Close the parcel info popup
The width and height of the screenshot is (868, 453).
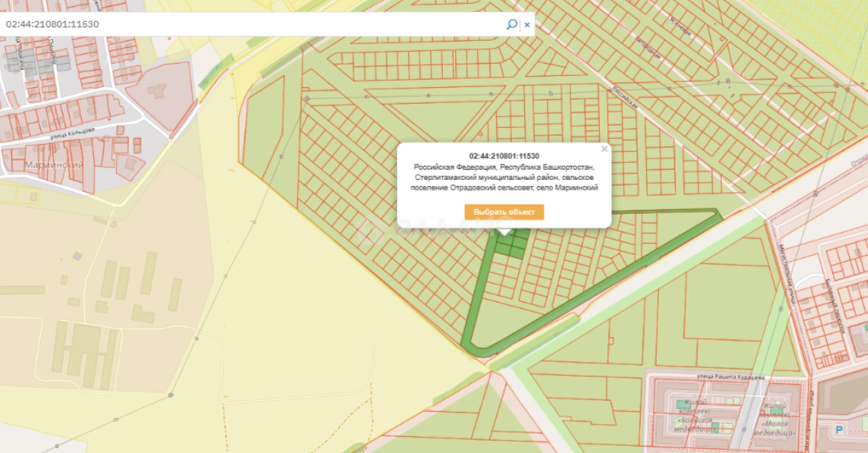(x=604, y=149)
